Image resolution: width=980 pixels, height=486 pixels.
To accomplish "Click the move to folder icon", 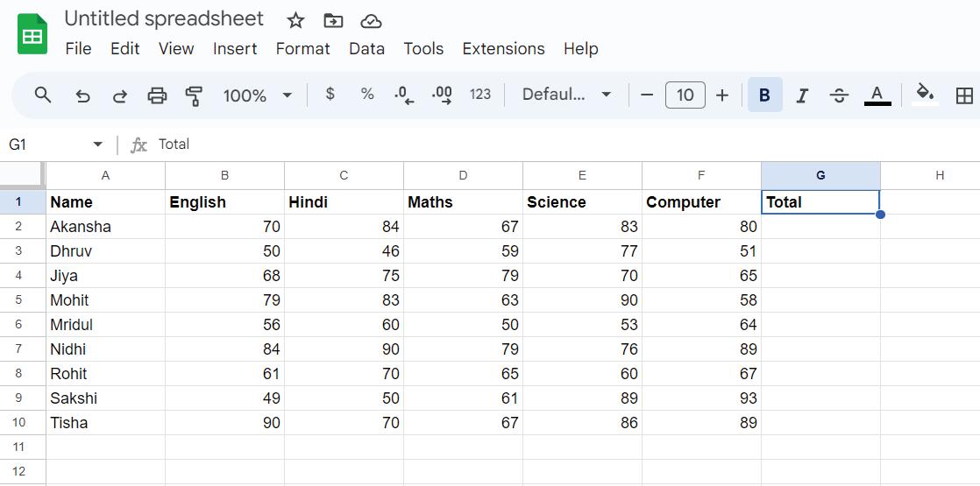I will 333,20.
